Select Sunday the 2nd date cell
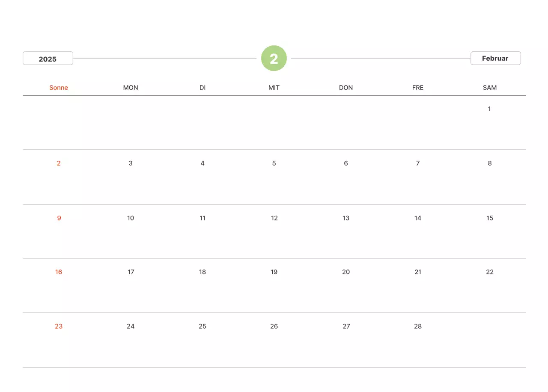 click(59, 163)
